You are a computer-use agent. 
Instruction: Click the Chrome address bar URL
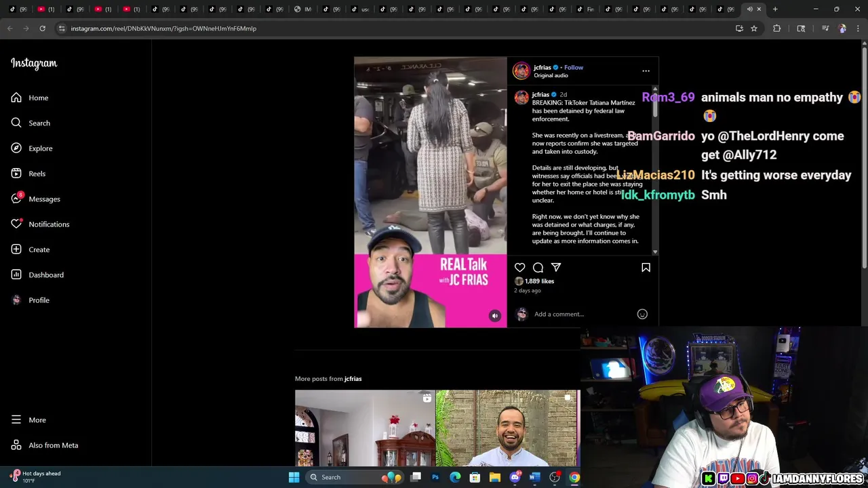click(163, 28)
